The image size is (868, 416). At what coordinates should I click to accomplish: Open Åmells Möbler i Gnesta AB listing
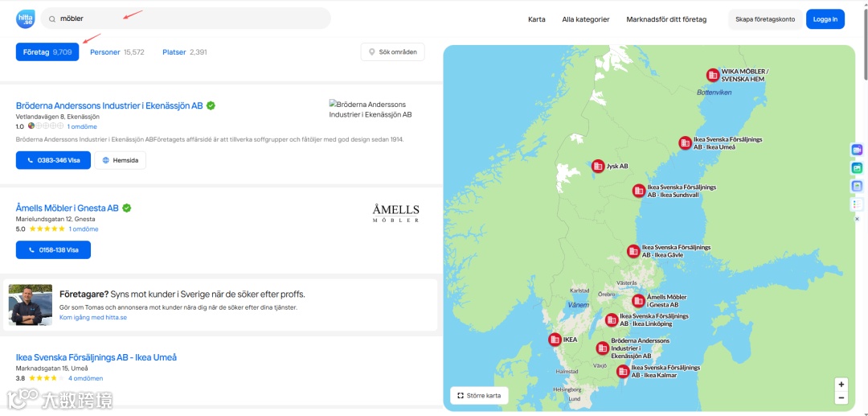click(67, 208)
